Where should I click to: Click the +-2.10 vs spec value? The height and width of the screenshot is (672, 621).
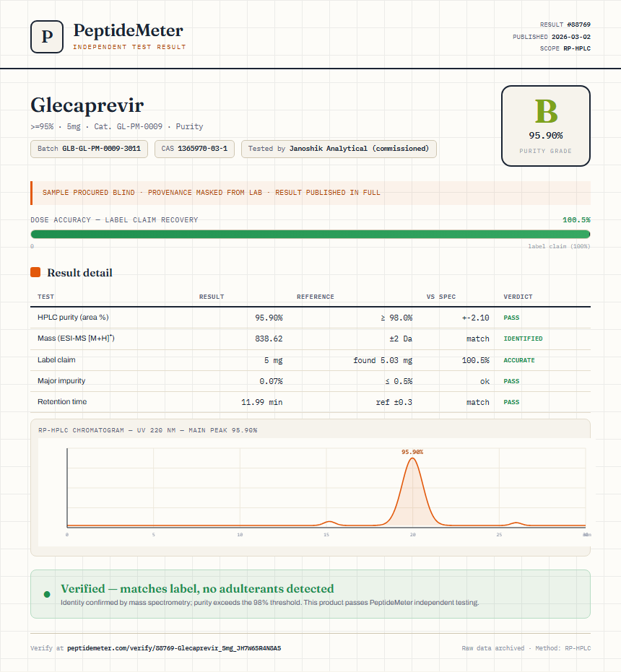point(476,318)
